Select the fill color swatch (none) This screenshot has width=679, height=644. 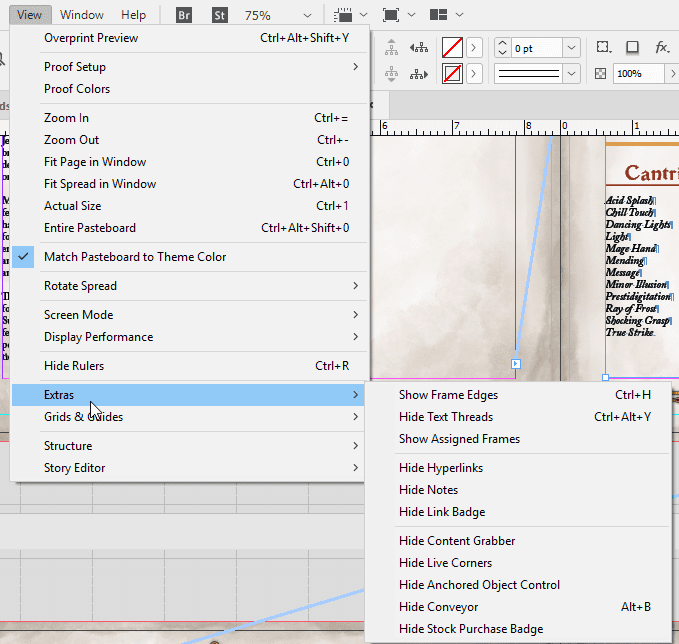tap(452, 48)
